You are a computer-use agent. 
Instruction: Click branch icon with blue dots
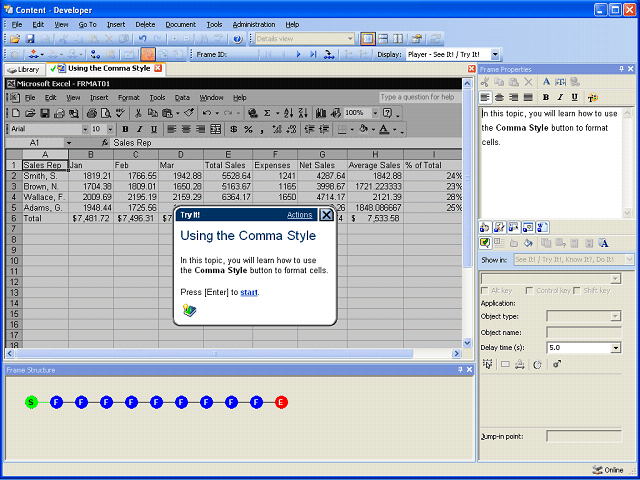pyautogui.click(x=96, y=54)
